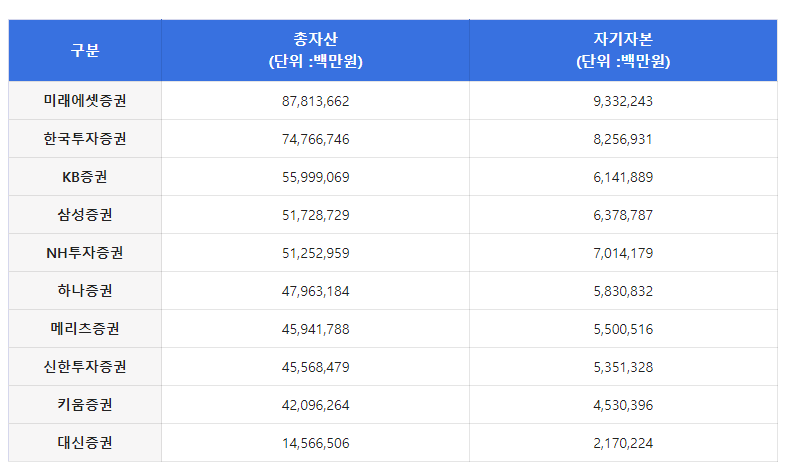Click equity value 2,170,224

tap(623, 443)
